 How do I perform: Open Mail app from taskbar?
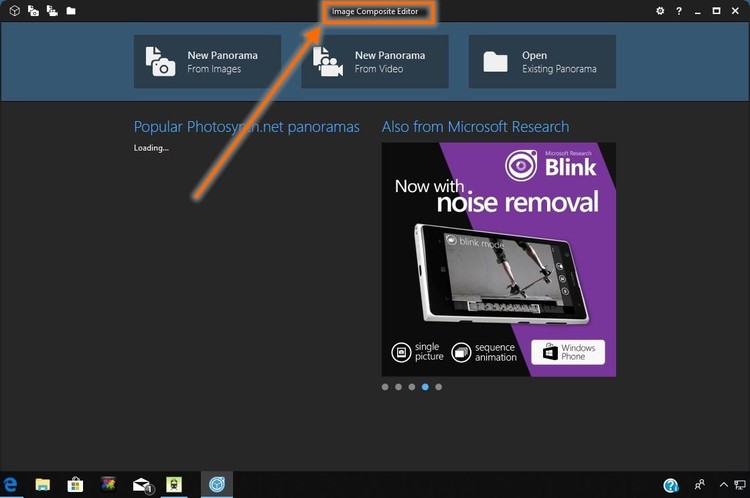(142, 485)
